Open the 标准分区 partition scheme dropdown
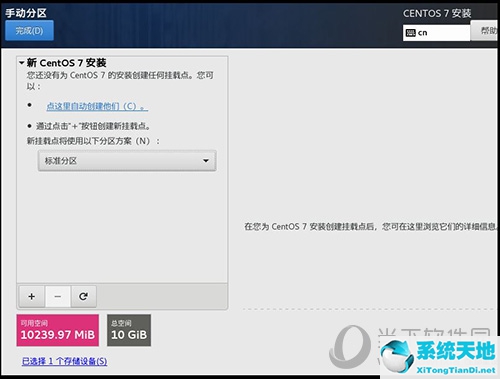This screenshot has height=379, width=500. [127, 161]
